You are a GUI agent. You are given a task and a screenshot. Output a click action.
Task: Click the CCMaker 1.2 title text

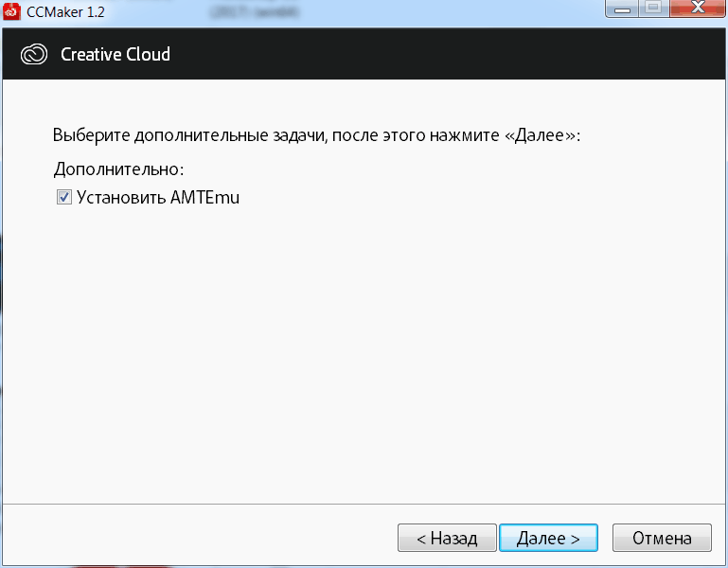pyautogui.click(x=67, y=11)
